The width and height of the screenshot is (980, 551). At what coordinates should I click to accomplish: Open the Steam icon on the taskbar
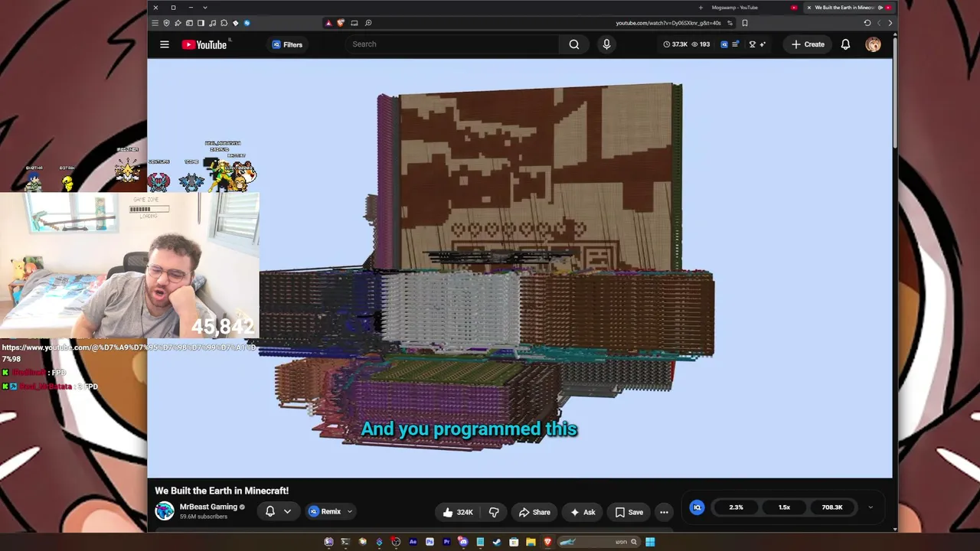[497, 542]
